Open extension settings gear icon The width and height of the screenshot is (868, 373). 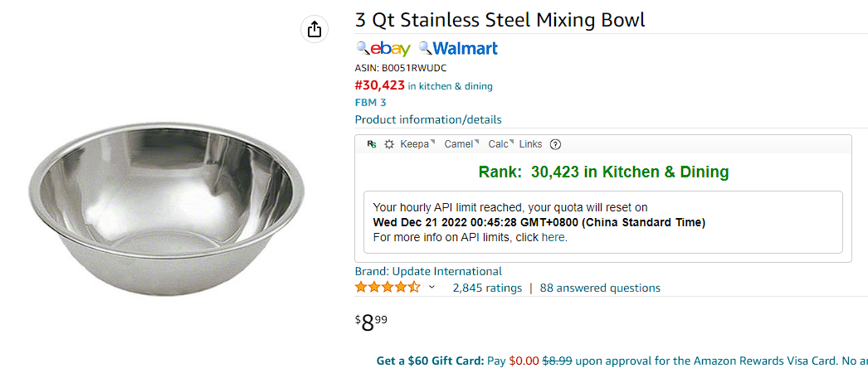pos(388,144)
